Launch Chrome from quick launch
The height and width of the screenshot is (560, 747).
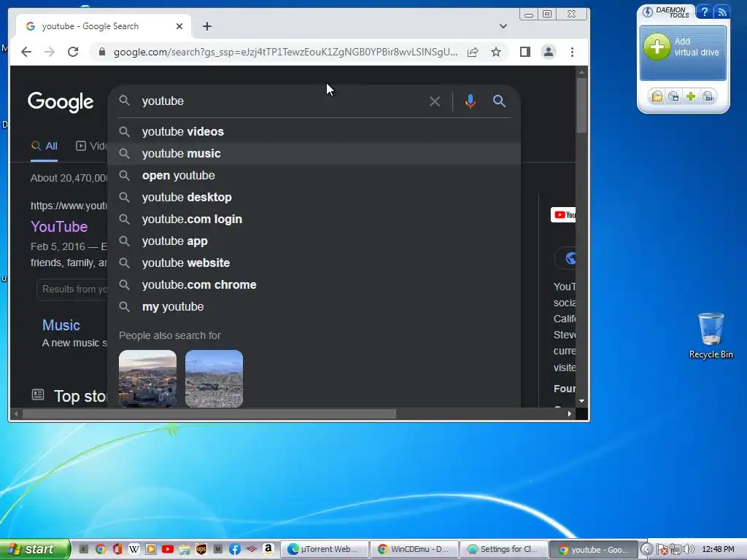tap(101, 549)
